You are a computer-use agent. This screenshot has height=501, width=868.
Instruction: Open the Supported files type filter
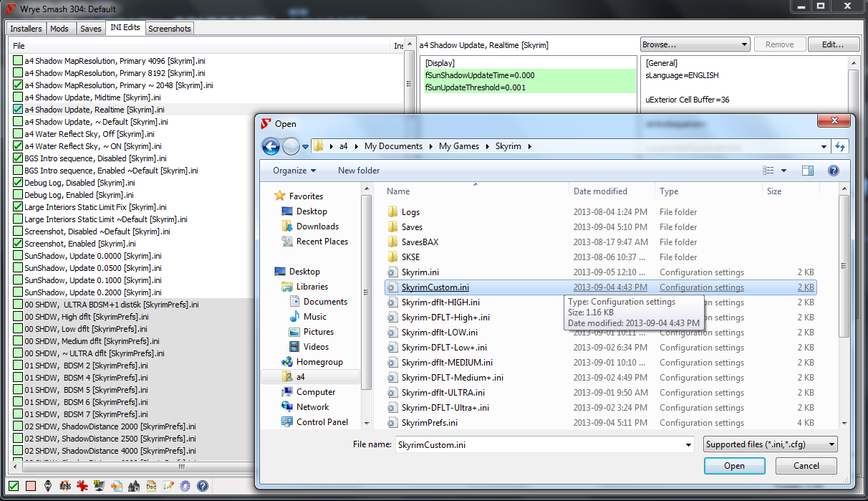770,444
